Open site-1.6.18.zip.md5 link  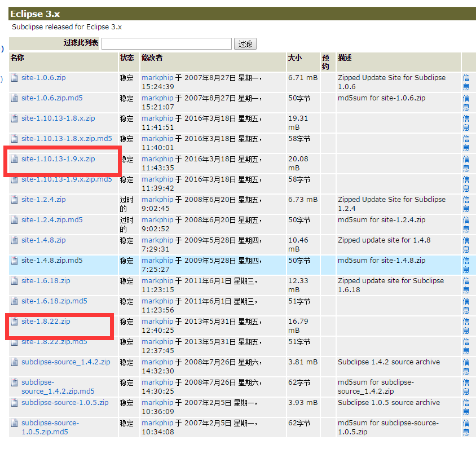54,301
